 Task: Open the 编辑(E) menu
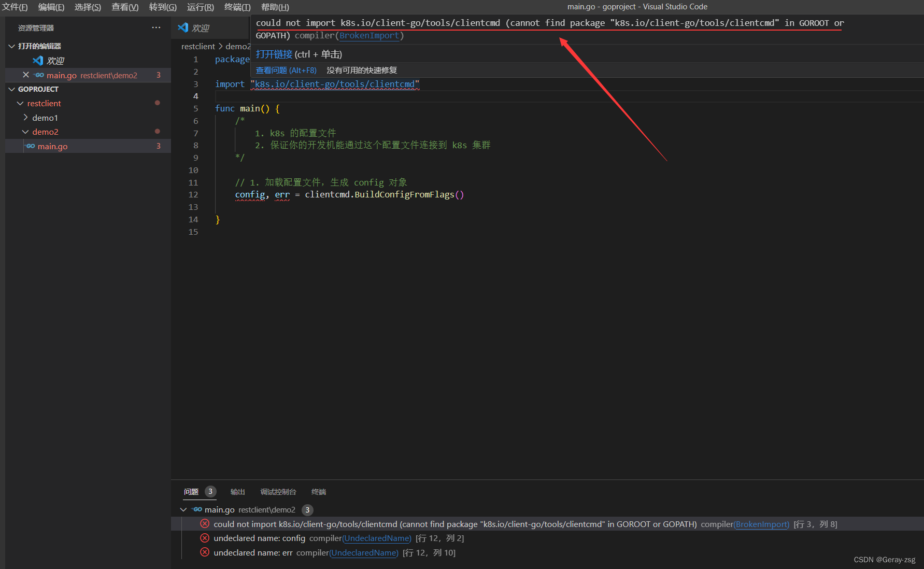[51, 7]
